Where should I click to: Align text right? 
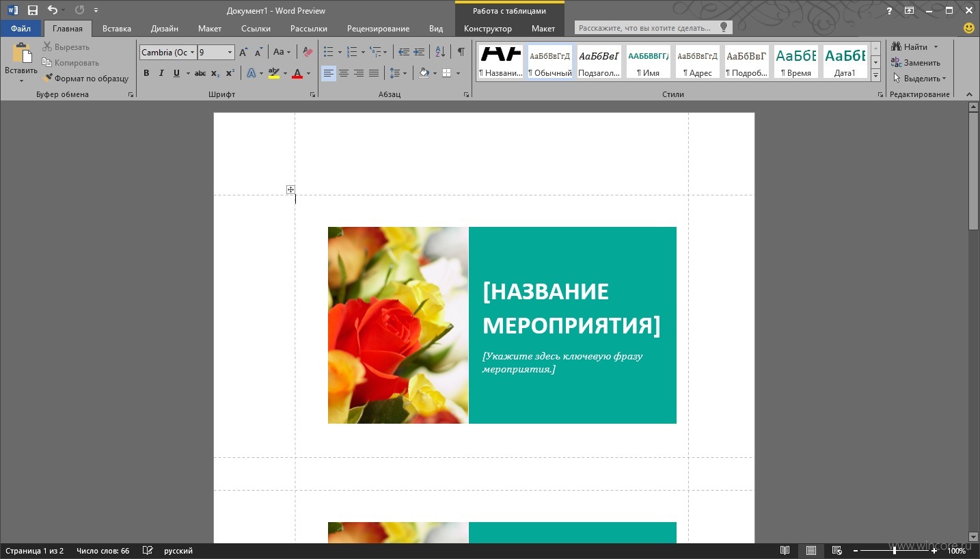click(359, 73)
